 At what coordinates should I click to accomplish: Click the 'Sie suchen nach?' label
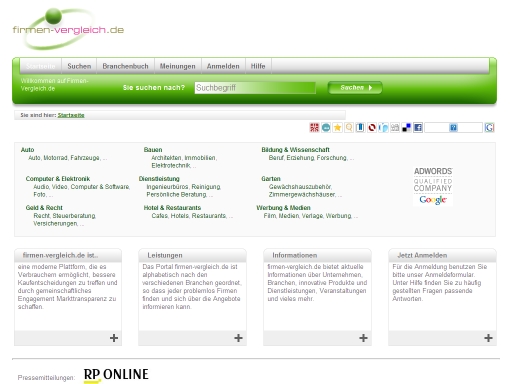154,88
